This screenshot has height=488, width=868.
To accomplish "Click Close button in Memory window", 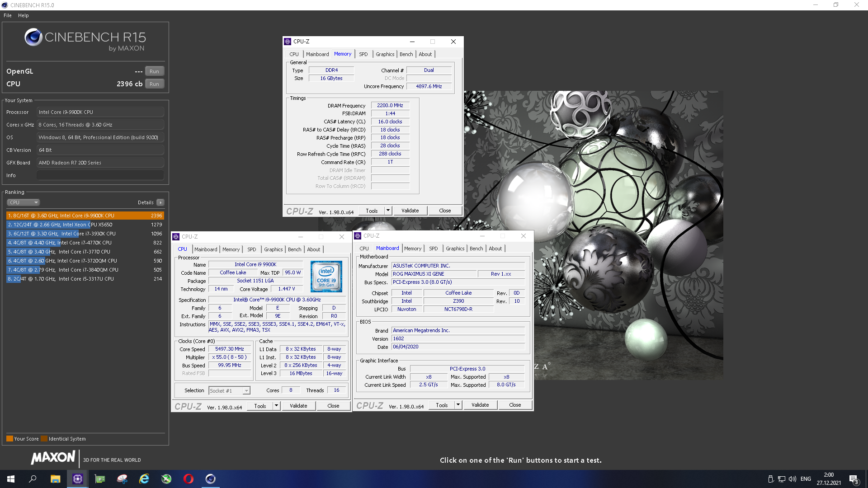I will coord(445,211).
